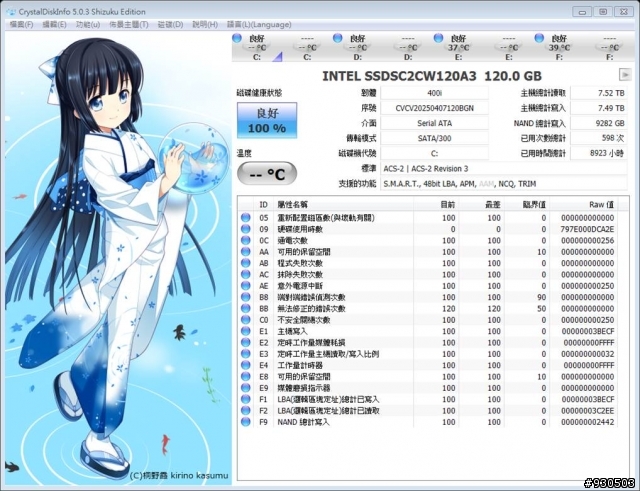
Task: Open the 佈景主題(T) theme menu
Action: point(129,24)
